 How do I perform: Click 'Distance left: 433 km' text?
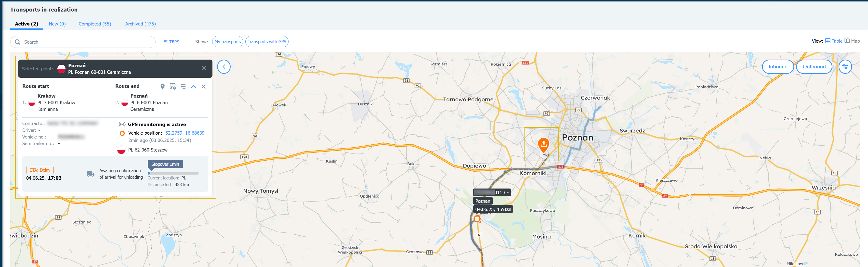pos(168,185)
